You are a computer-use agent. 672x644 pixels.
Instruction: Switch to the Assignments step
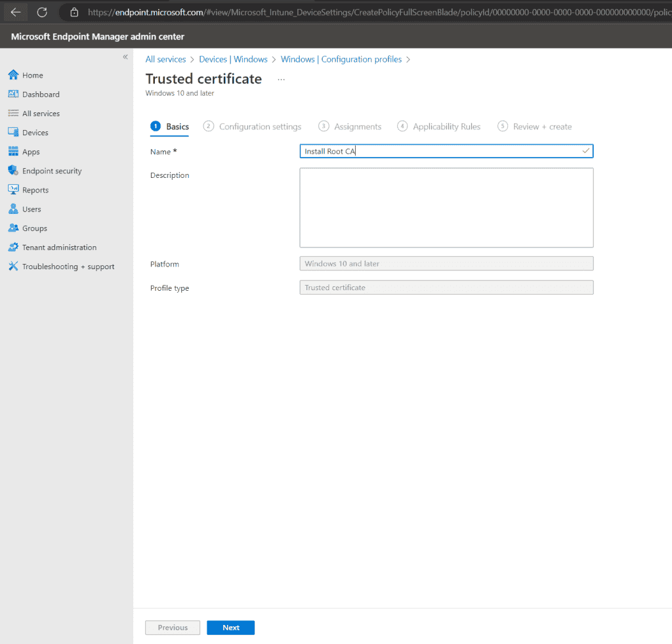[358, 126]
